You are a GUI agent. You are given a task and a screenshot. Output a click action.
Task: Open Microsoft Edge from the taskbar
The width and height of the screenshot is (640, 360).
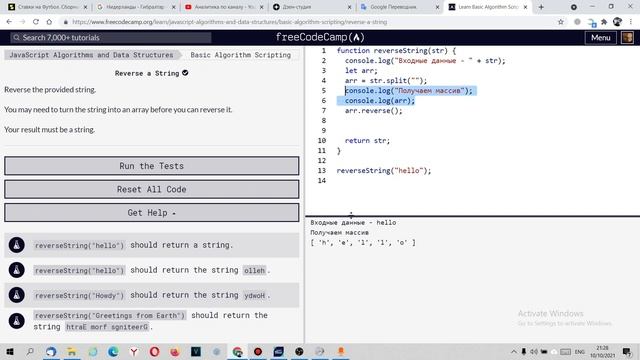point(113,351)
